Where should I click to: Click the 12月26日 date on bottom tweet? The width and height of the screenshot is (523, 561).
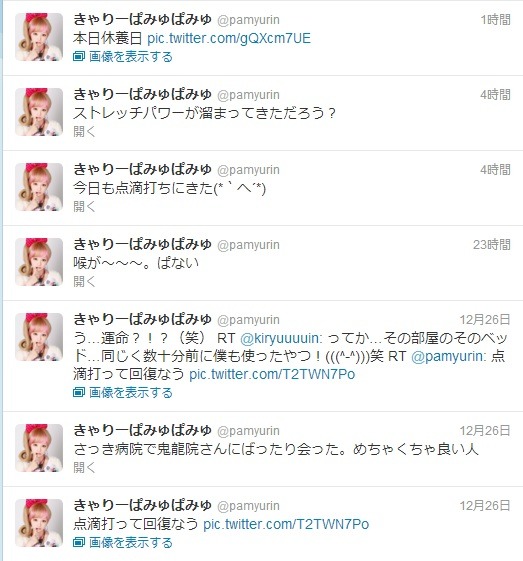pos(485,506)
